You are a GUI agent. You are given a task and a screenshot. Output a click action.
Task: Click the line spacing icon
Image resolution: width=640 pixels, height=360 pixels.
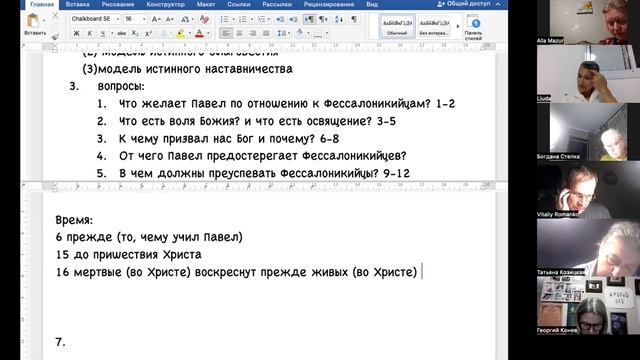(x=281, y=33)
